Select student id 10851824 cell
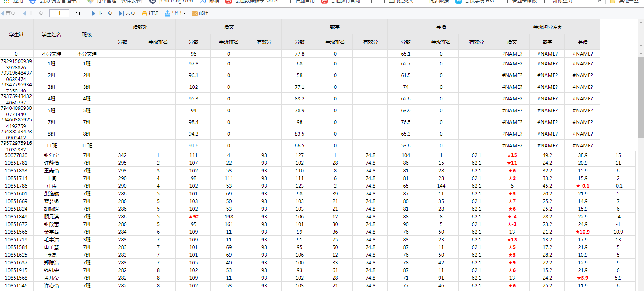Viewport: 644px width, 291px height. 16,209
